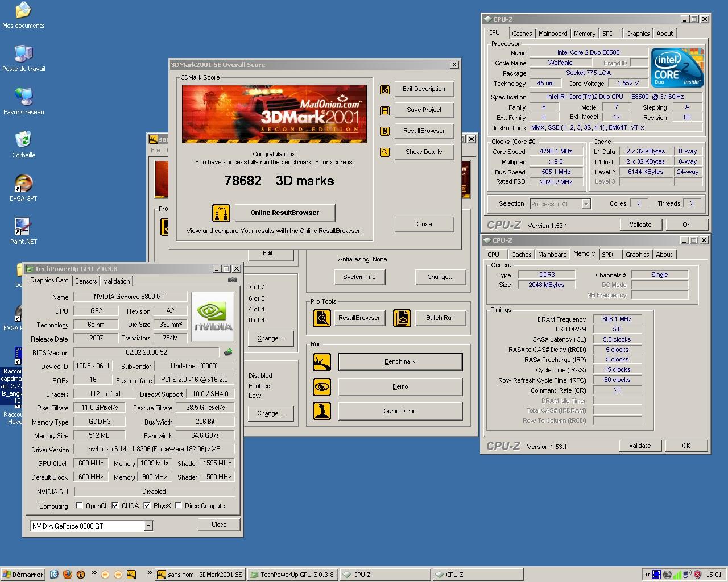Switch to the Validation tab in GPU-Z
This screenshot has height=582, width=728.
point(117,281)
